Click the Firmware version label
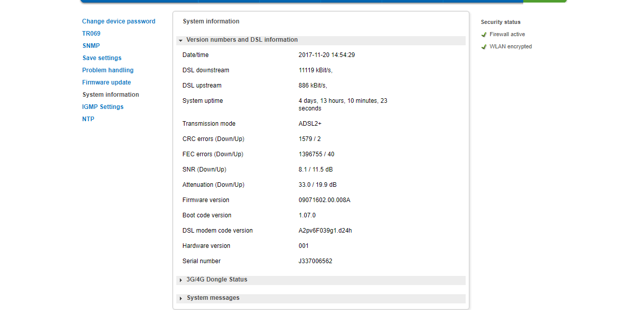 click(x=206, y=200)
